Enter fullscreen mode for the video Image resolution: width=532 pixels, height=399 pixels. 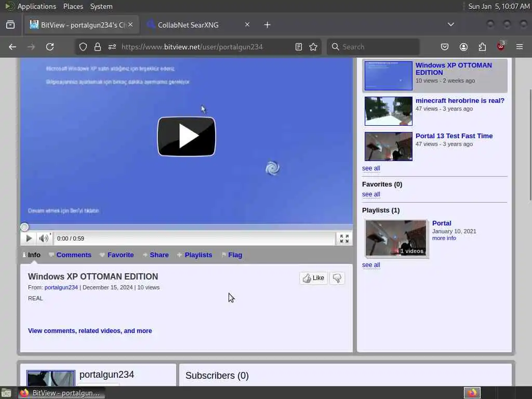click(344, 238)
